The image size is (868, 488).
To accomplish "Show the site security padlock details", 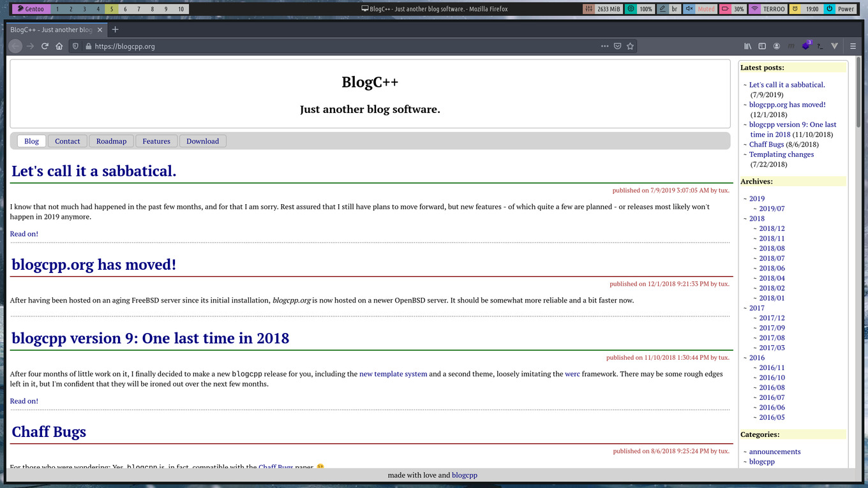I will click(88, 46).
